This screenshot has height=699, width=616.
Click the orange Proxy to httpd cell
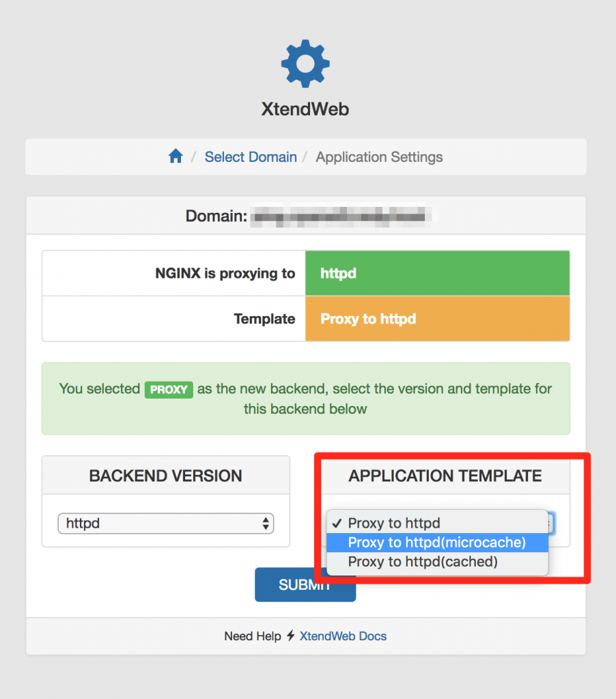point(437,319)
